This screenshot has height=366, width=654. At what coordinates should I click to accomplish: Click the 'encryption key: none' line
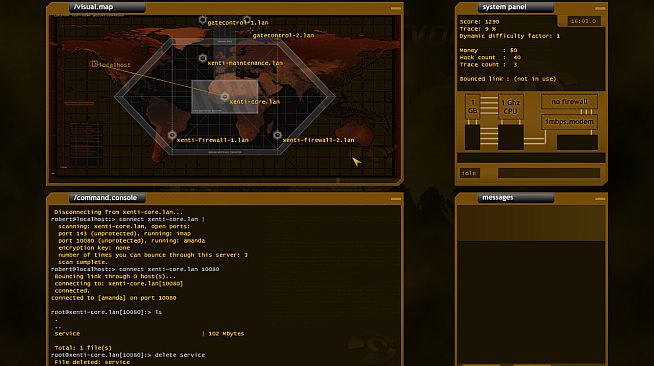94,248
